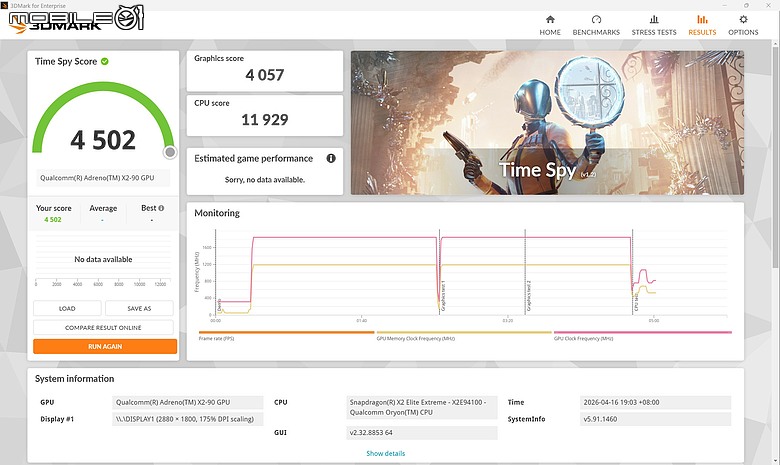
Task: Select the Results tab
Action: click(x=702, y=25)
